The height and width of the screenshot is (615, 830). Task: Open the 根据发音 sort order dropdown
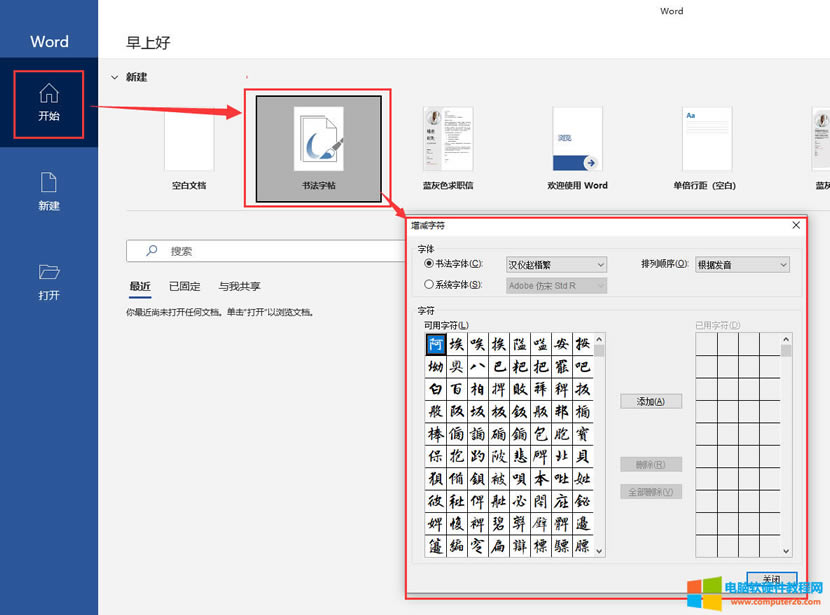pos(742,265)
